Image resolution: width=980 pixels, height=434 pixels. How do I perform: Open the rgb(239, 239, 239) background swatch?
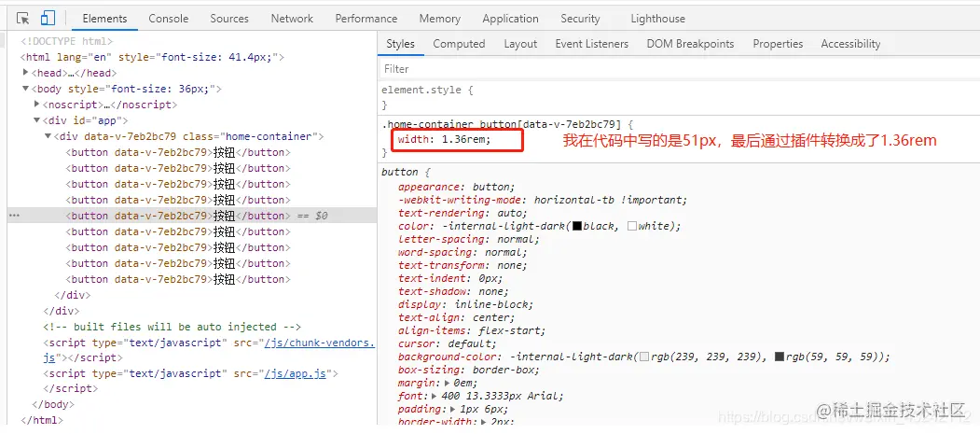point(643,357)
